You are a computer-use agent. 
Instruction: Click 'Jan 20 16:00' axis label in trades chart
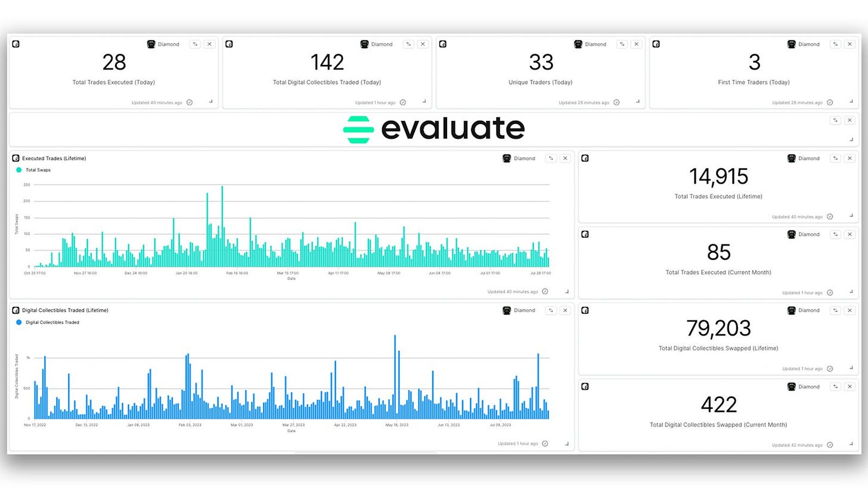pyautogui.click(x=187, y=273)
